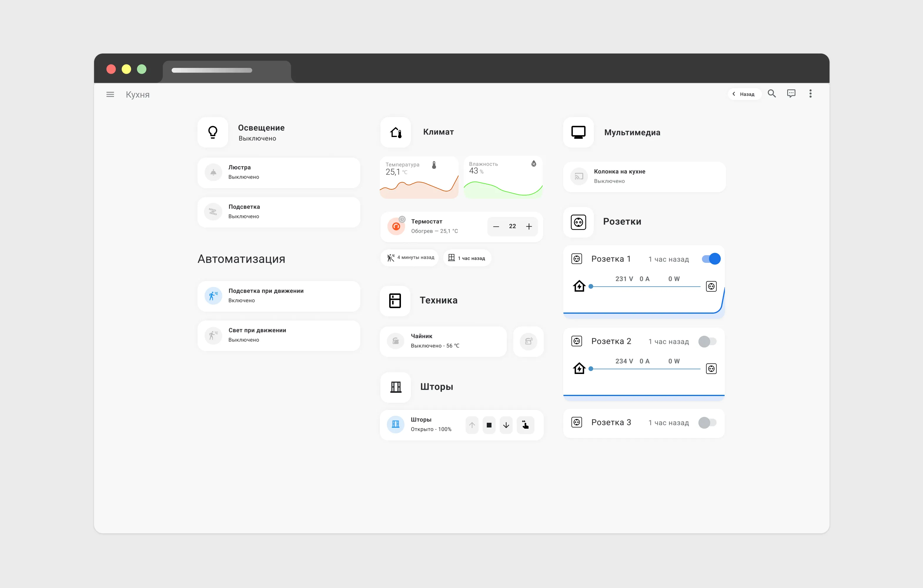Click the curtain position hand-tap icon
This screenshot has width=923, height=588.
coord(526,425)
